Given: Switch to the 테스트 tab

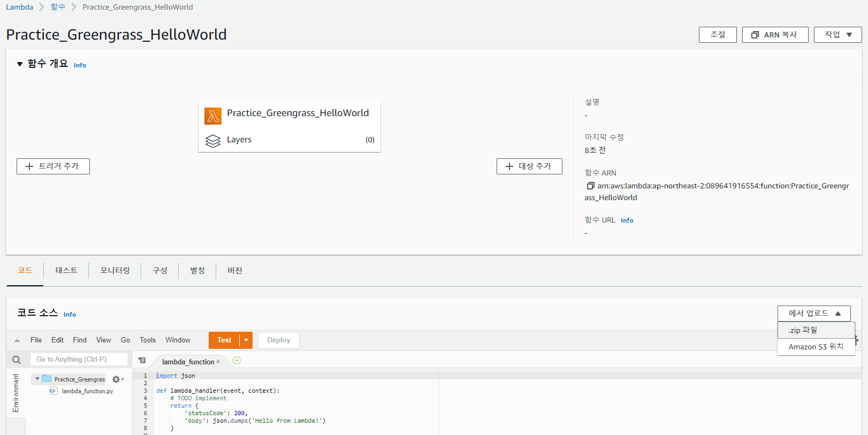Looking at the screenshot, I should pos(66,271).
